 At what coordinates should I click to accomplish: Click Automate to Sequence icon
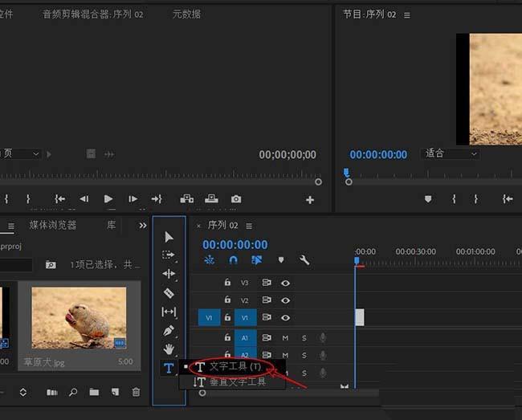click(x=52, y=393)
